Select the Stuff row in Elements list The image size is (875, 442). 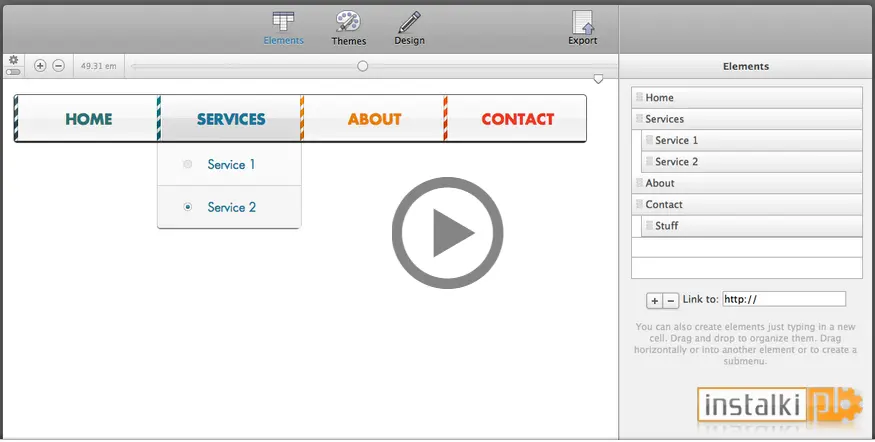[x=752, y=225]
